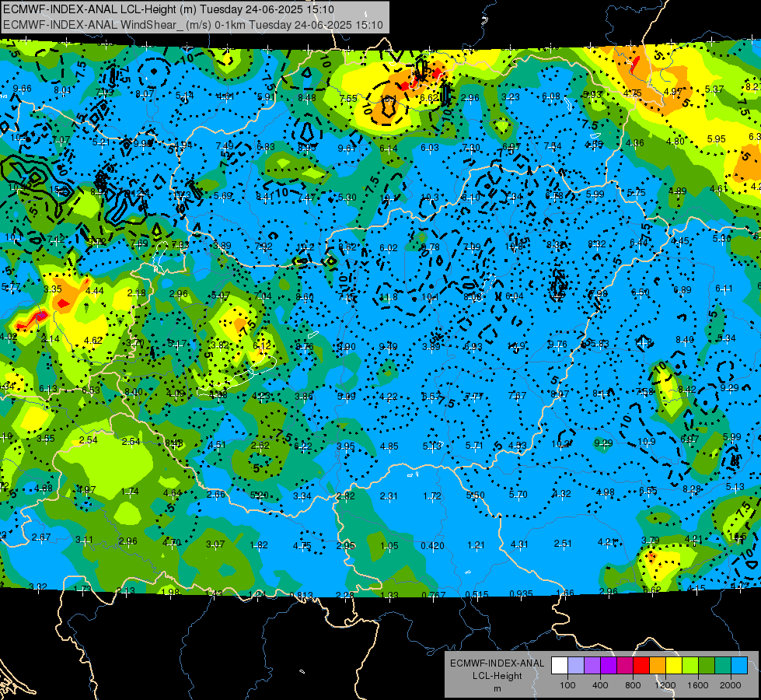The image size is (761, 700).
Task: Click the legend tick label '2000'
Action: tap(730, 685)
